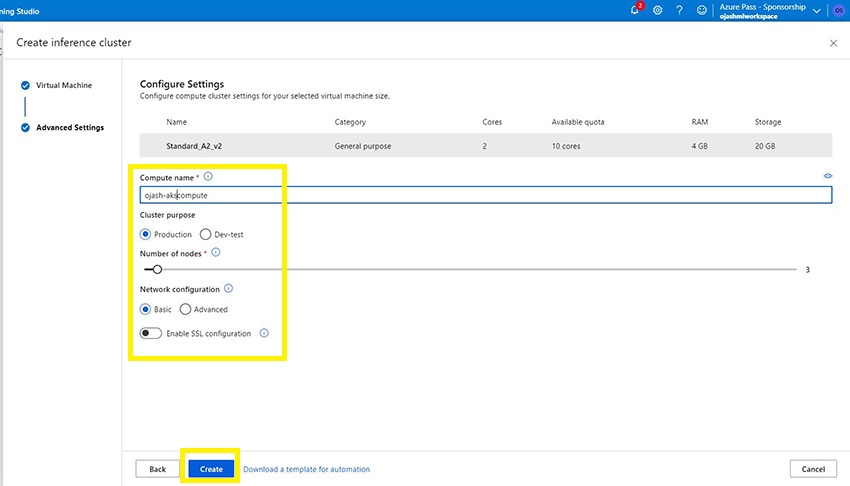Viewport: 850px width, 486px height.
Task: Click the Number of nodes slider handle
Action: click(x=157, y=269)
